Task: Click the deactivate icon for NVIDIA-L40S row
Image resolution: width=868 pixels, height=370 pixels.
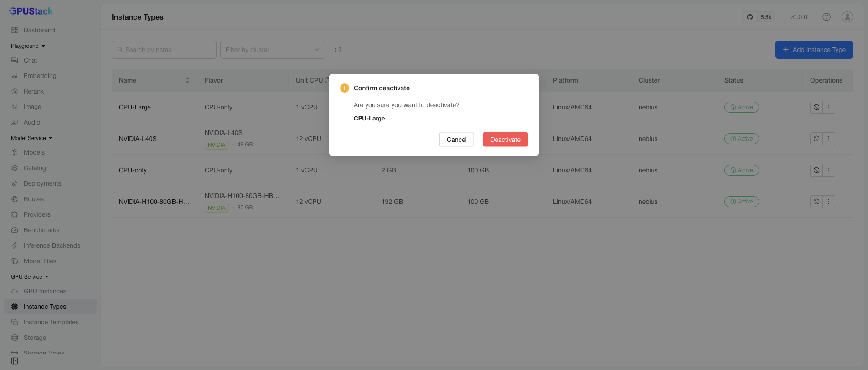Action: tap(816, 139)
